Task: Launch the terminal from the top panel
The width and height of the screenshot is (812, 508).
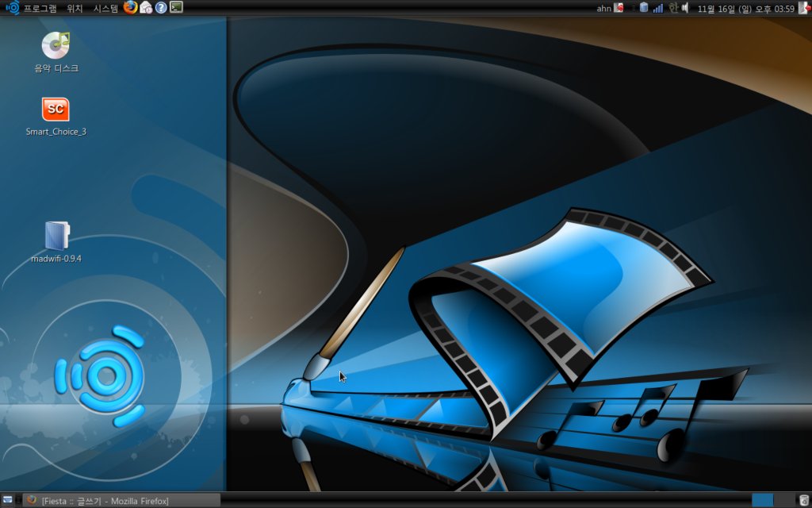Action: [176, 7]
